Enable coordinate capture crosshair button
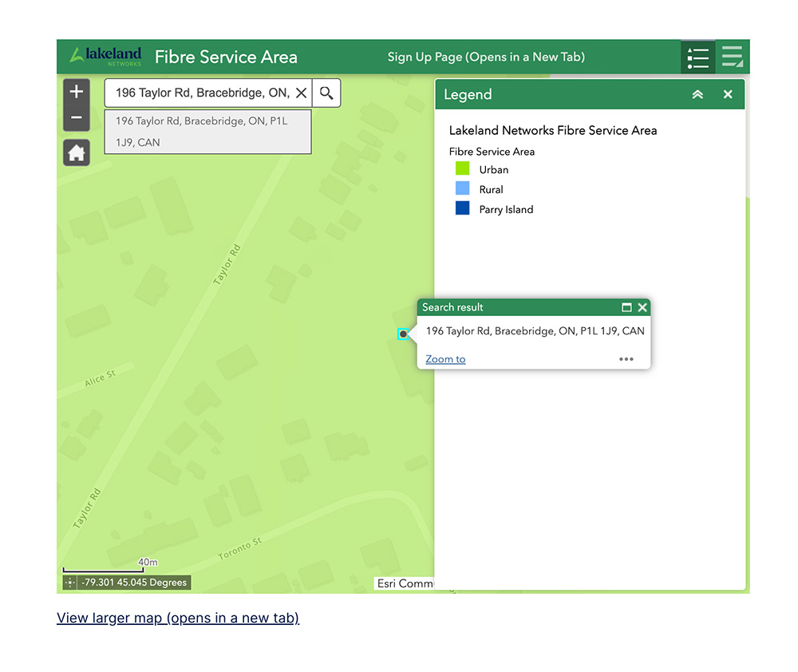This screenshot has height=672, width=798. point(69,583)
